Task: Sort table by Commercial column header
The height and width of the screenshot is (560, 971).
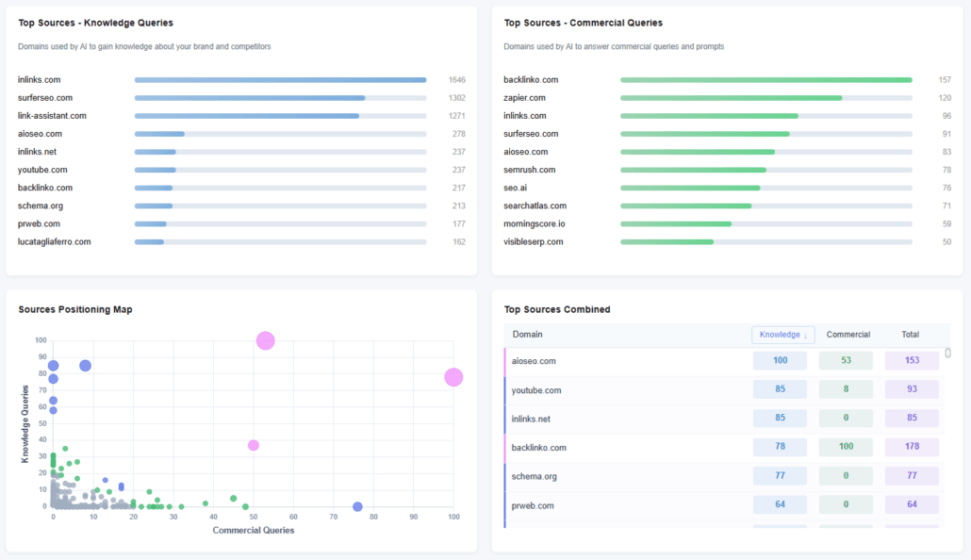Action: pos(848,335)
